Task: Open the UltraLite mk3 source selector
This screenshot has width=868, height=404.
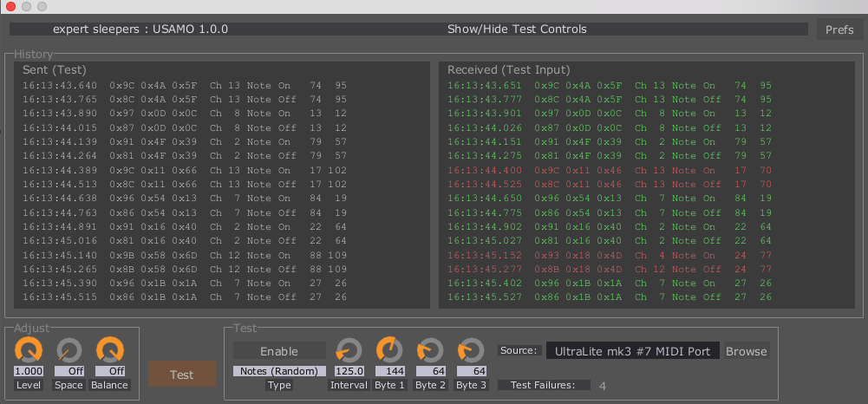Action: (633, 351)
